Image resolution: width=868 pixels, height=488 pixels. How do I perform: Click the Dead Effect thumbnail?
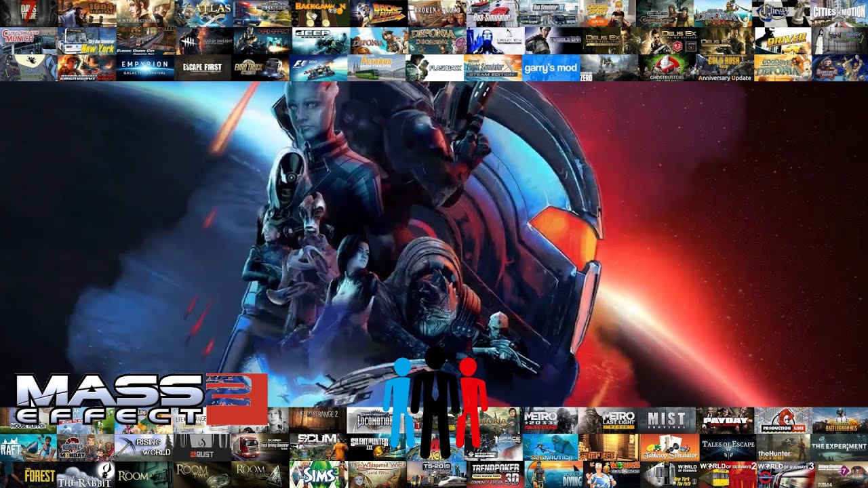coord(262,41)
